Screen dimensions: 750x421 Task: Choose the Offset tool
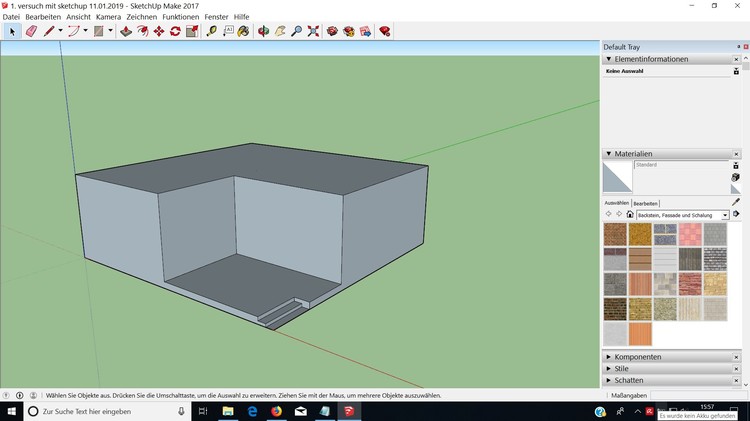[x=143, y=32]
